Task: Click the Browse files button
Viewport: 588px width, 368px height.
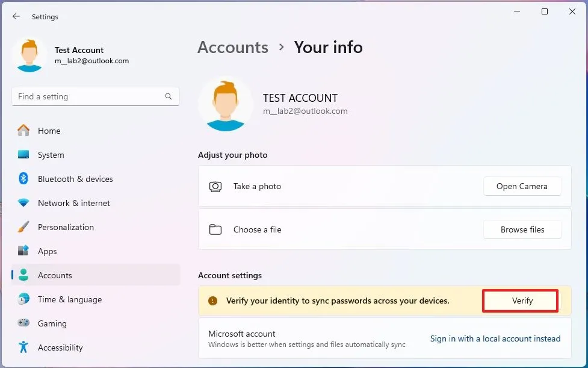Action: coord(522,229)
